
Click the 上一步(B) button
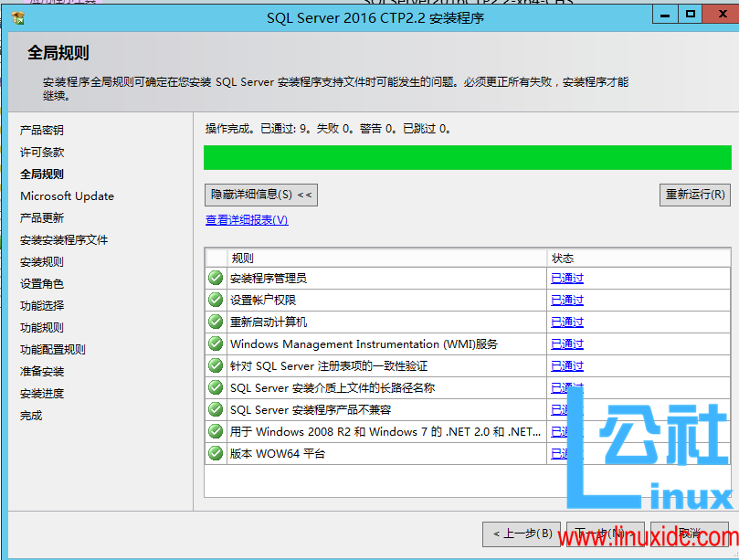click(522, 534)
